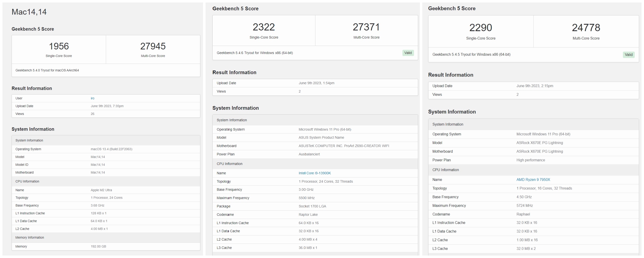Click the Valid badge on Geekbench 5.4.5 result

(x=628, y=55)
